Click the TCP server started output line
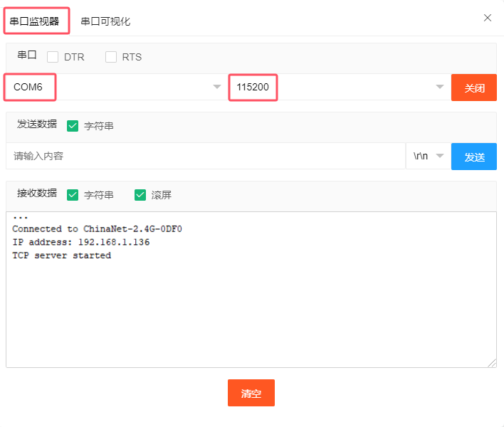Screen dimensions: 504x427 click(62, 255)
